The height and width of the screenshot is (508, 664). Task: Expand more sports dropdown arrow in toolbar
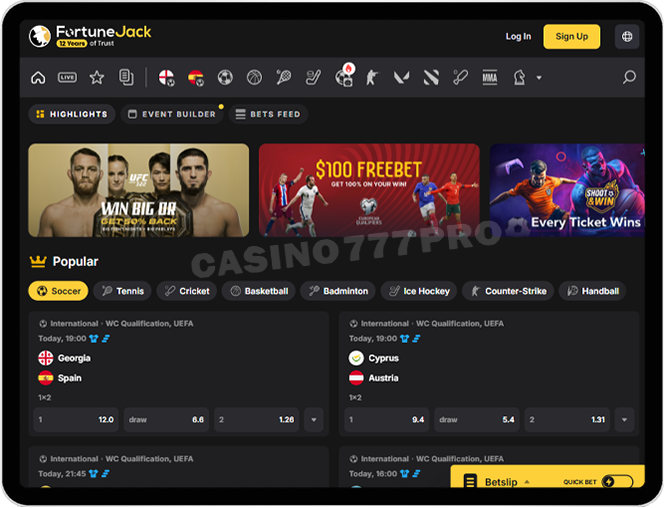[x=539, y=77]
